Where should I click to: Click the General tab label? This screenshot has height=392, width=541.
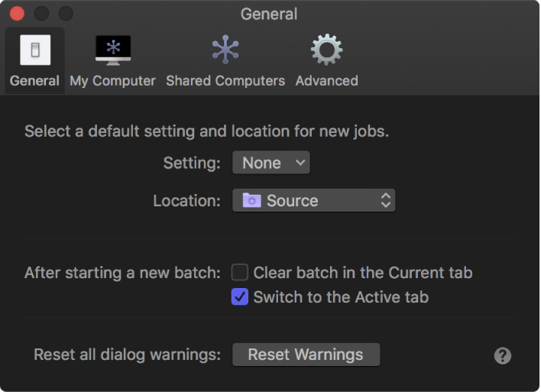pyautogui.click(x=34, y=80)
